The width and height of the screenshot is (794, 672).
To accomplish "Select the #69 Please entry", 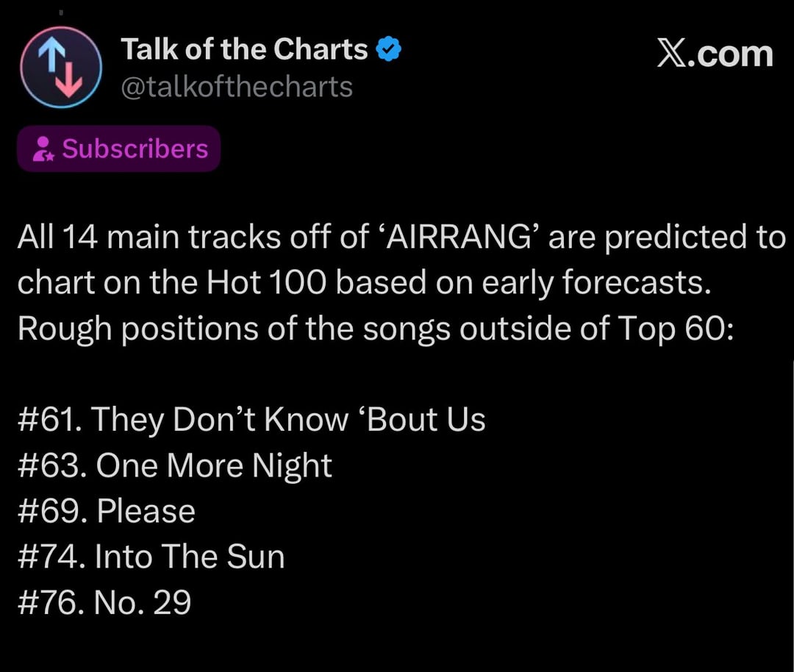I will pos(106,511).
